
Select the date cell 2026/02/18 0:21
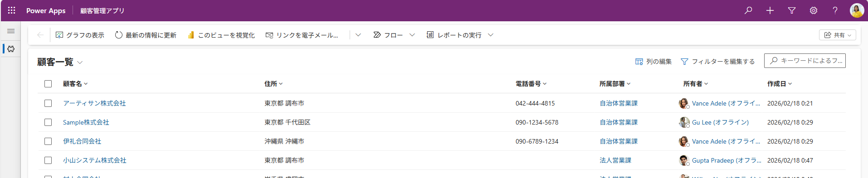(x=790, y=103)
